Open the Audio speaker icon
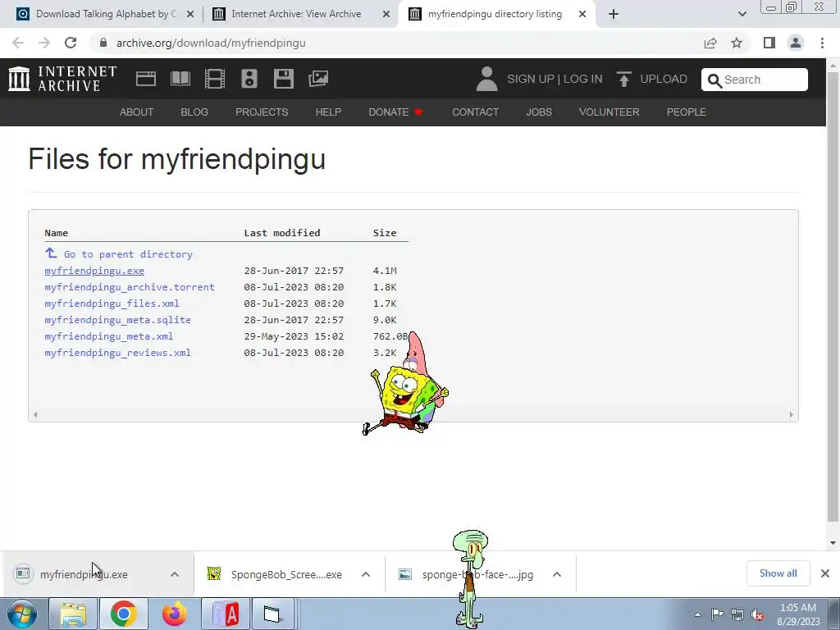This screenshot has width=840, height=630. pos(249,79)
